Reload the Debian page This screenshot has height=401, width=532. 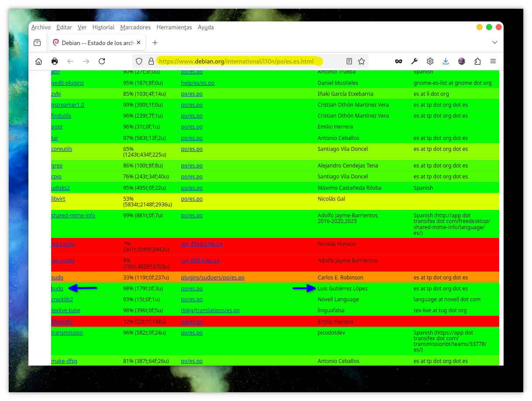pos(102,61)
